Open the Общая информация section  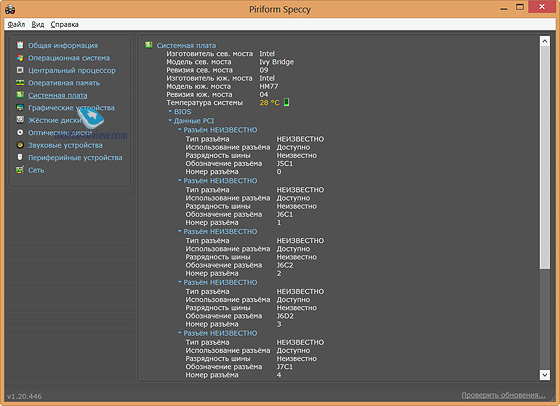[x=63, y=45]
